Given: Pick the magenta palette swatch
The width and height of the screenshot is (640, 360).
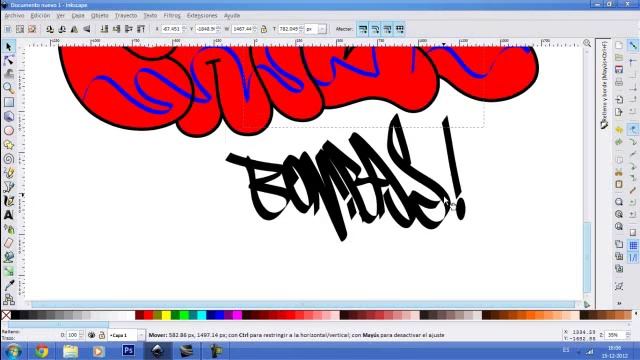Looking at the screenshot, I should click(237, 315).
